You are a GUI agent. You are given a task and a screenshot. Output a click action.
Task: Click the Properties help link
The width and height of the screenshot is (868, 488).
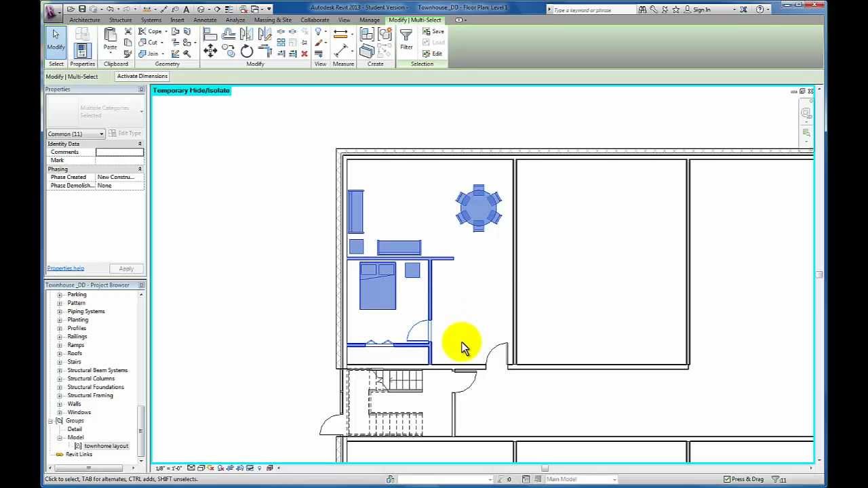point(65,268)
